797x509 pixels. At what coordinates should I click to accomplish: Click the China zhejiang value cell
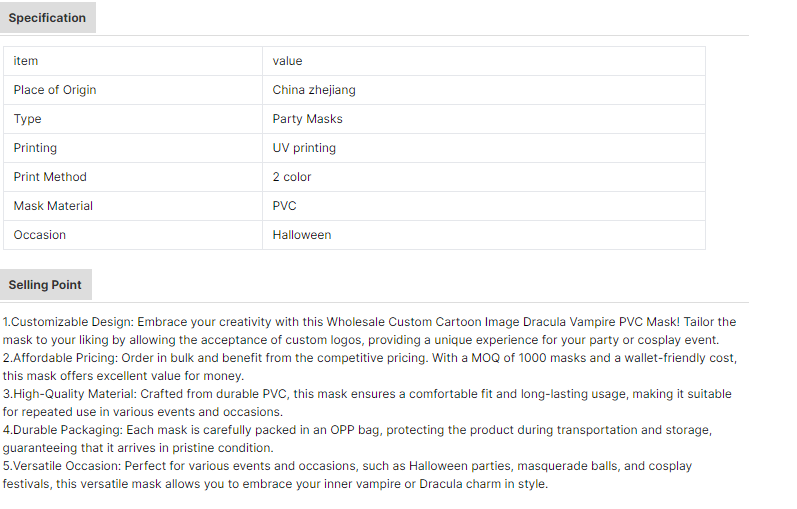[483, 90]
